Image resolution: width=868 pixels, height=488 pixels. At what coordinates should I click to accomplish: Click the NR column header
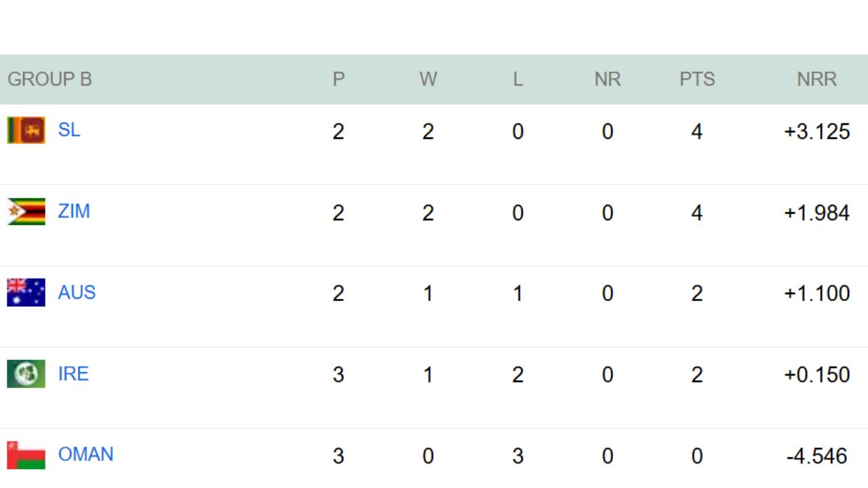(x=607, y=79)
